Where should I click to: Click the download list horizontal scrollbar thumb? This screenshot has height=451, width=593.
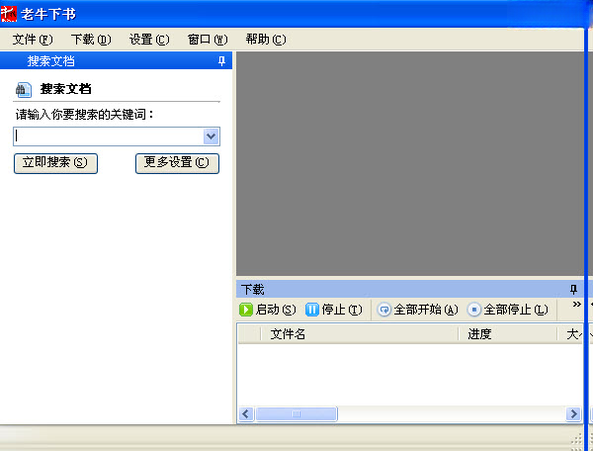point(296,414)
